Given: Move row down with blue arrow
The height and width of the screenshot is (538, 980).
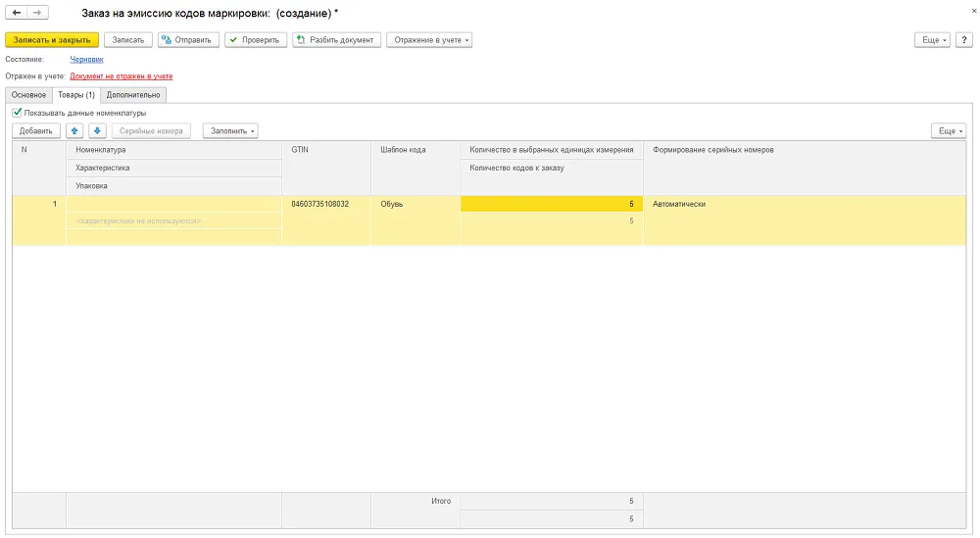Looking at the screenshot, I should point(97,130).
